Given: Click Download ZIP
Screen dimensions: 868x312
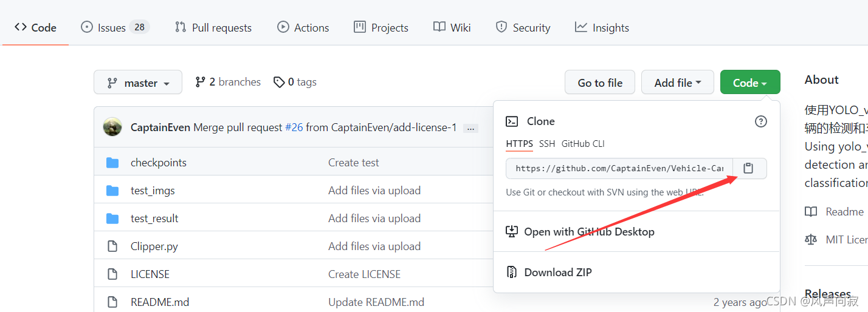Looking at the screenshot, I should pyautogui.click(x=558, y=273).
